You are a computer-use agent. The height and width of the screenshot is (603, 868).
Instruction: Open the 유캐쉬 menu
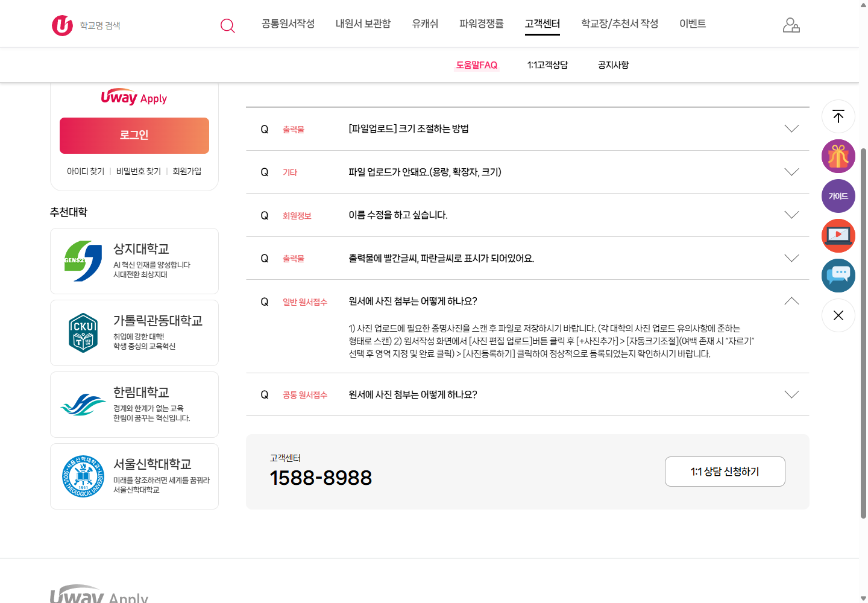425,24
